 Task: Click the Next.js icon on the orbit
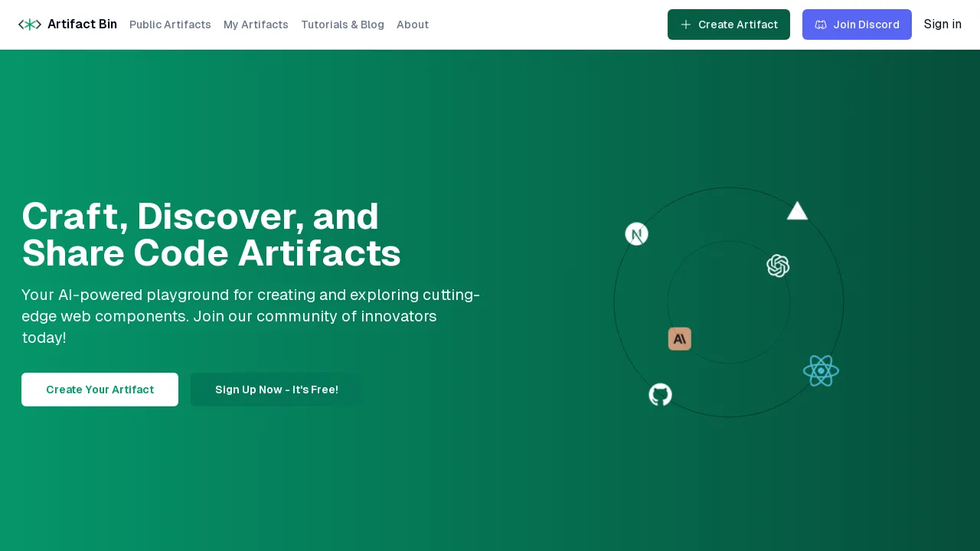(x=637, y=234)
